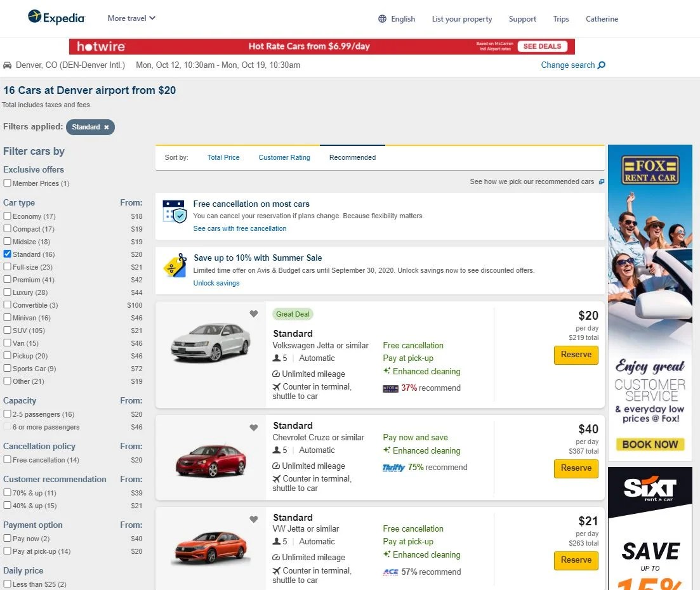Click the SEE DEALS button in the Hotwire banner
700x590 pixels.
542,46
